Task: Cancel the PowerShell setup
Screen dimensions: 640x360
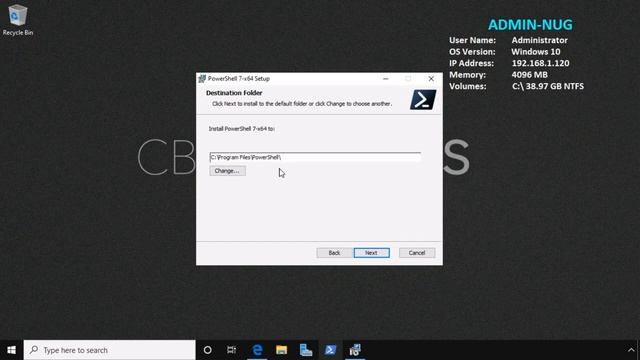Action: (417, 253)
